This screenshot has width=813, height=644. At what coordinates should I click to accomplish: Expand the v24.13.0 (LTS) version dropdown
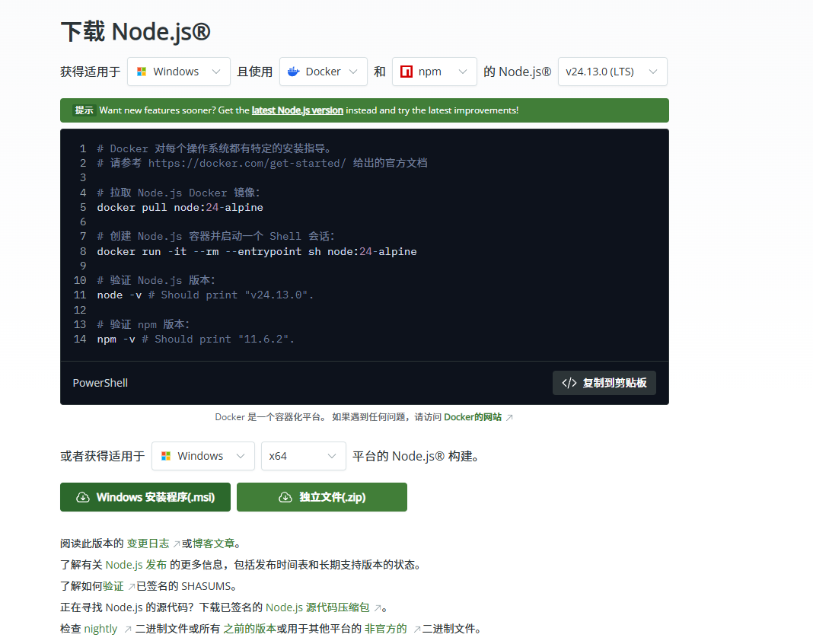pyautogui.click(x=612, y=72)
